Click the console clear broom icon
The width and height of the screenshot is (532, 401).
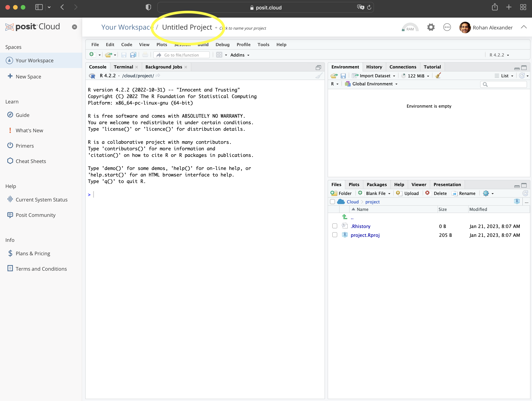click(x=319, y=76)
